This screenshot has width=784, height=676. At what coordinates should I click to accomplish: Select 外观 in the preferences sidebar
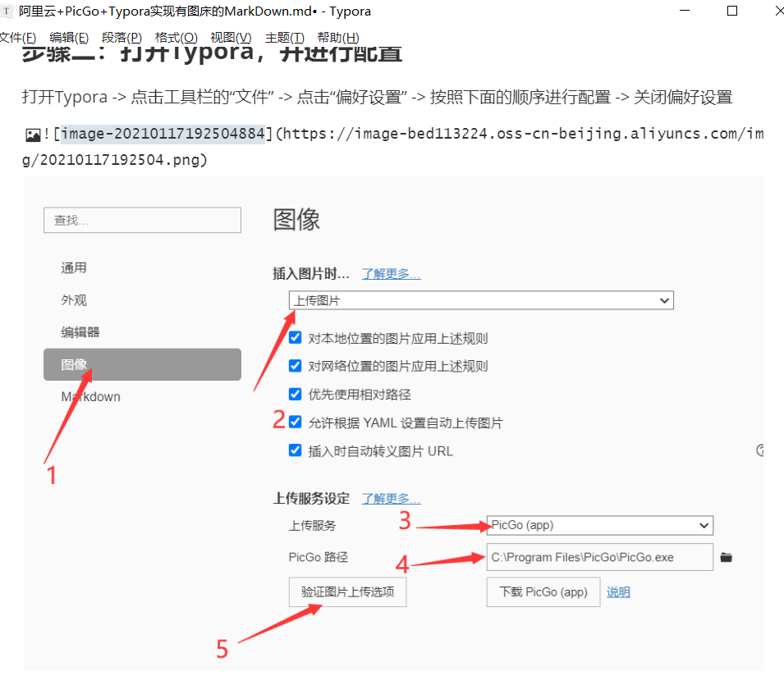[x=74, y=299]
